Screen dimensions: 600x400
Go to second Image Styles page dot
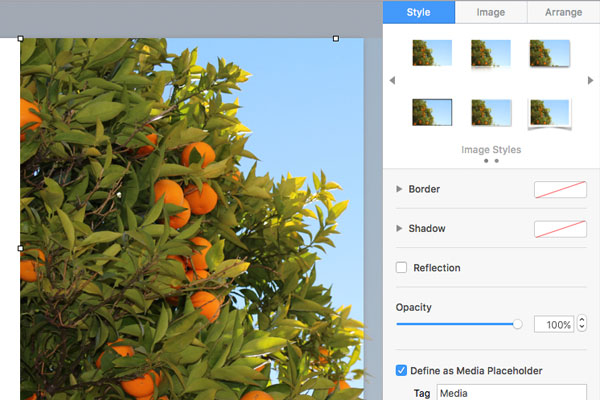point(497,161)
